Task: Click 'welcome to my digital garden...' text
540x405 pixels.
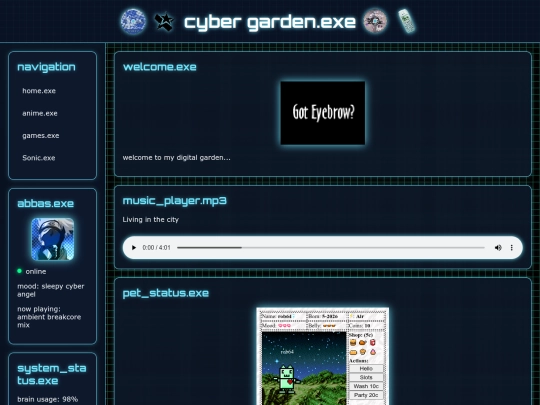Action: (x=176, y=158)
